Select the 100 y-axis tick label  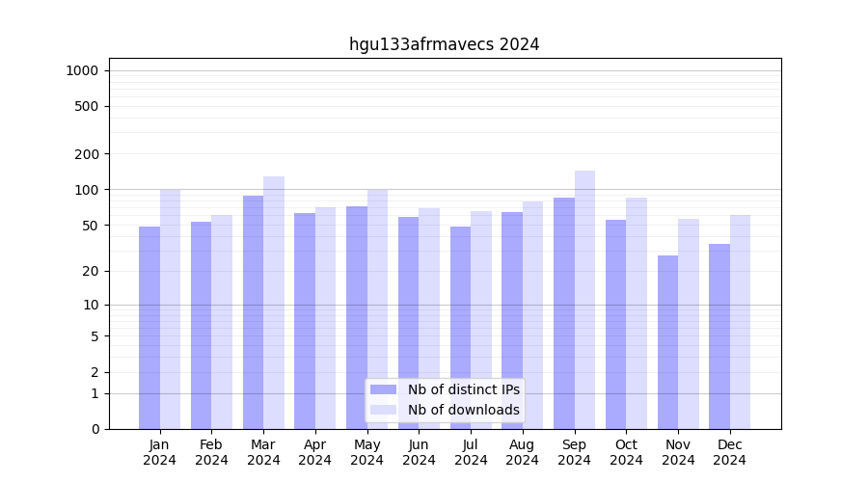pos(87,190)
